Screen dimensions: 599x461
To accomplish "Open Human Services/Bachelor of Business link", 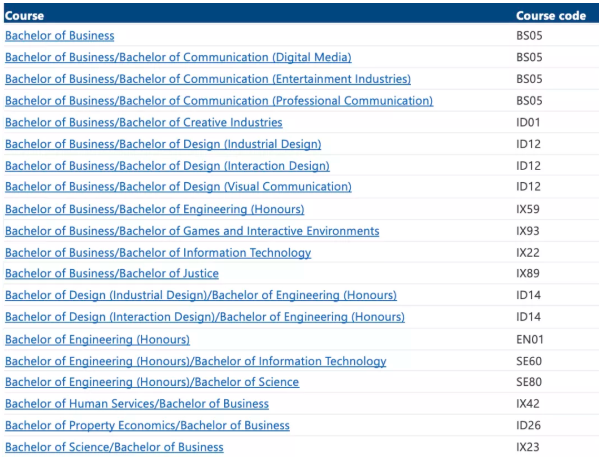I will [137, 404].
